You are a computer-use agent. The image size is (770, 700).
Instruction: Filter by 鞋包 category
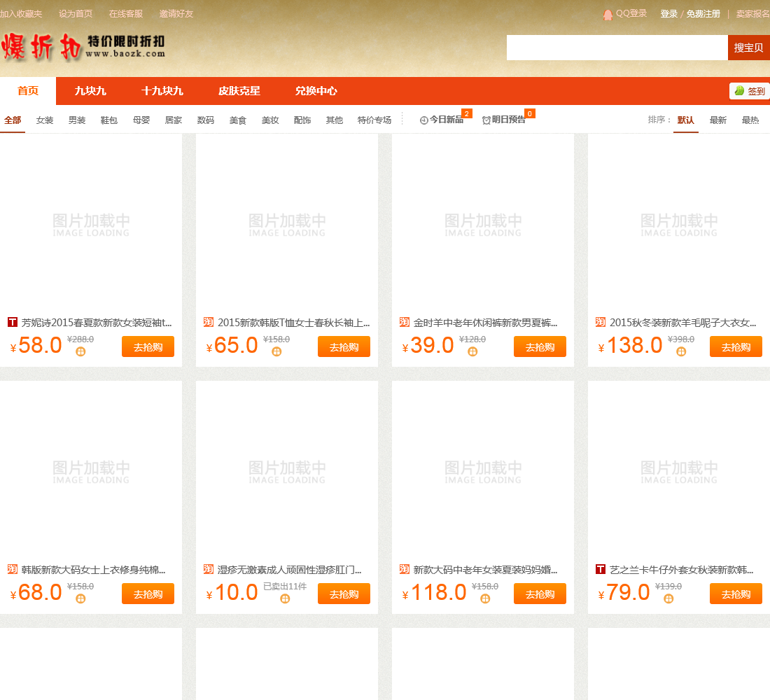109,120
